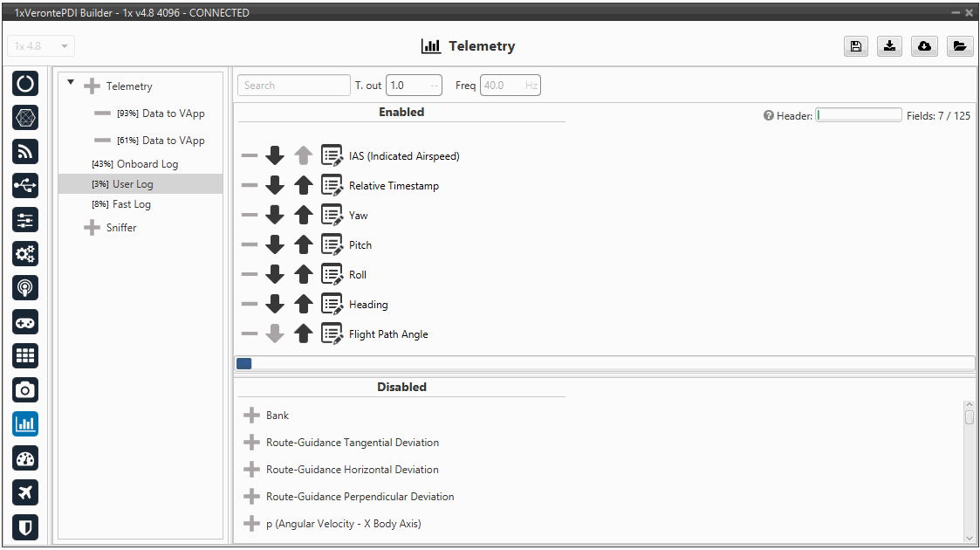Click the open folder icon top right
The width and height of the screenshot is (980, 550).
tap(959, 47)
